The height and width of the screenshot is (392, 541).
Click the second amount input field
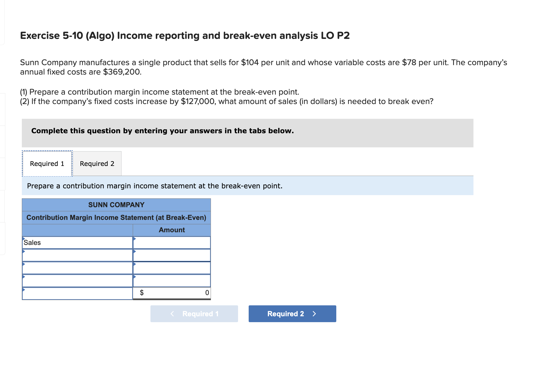(172, 255)
